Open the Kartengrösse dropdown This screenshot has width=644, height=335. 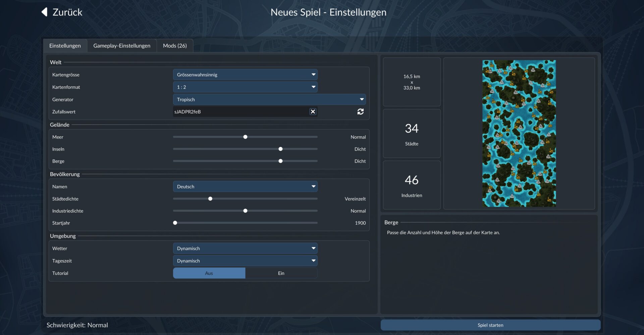pos(245,75)
